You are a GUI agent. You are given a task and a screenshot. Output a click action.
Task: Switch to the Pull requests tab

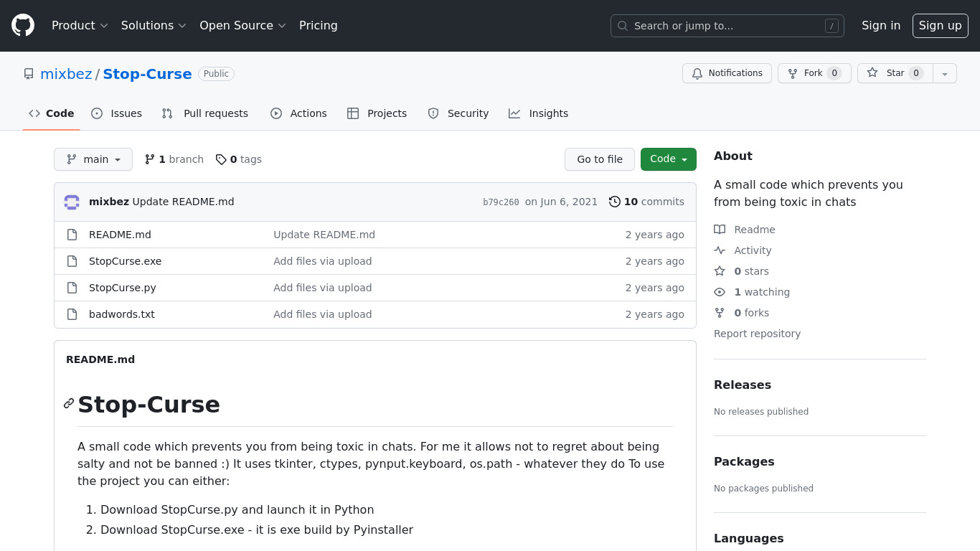(x=205, y=113)
